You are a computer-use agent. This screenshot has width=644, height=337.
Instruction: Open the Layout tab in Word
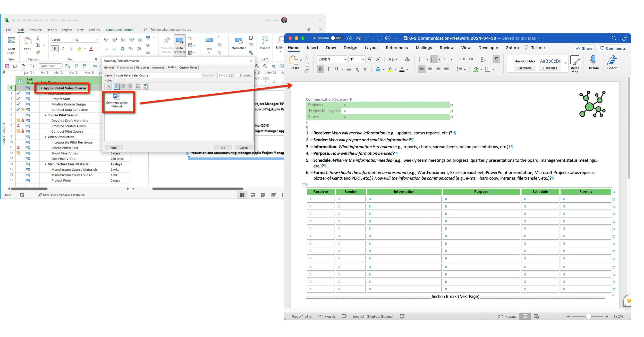tap(371, 48)
